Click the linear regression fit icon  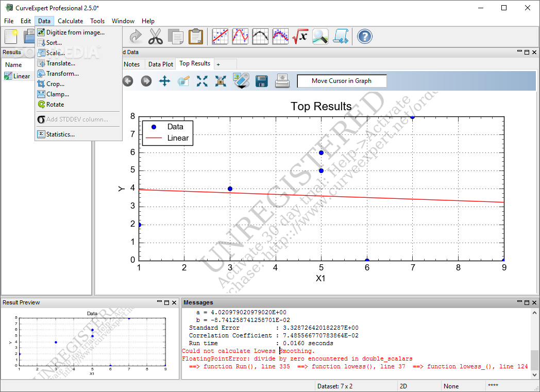pos(220,37)
